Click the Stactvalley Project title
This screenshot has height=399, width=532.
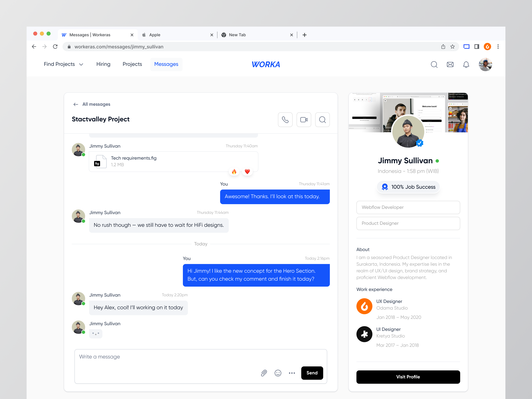101,119
